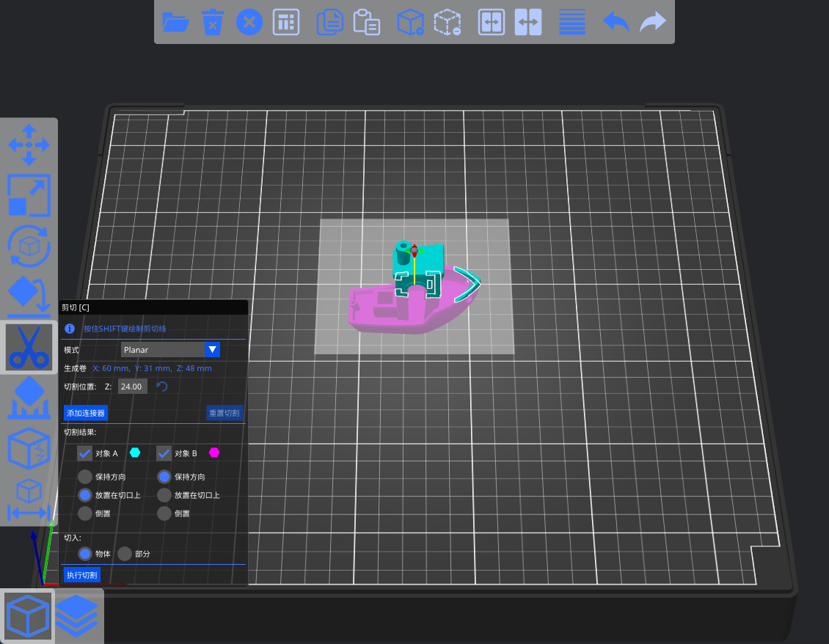Click the 按住SHIFT键绘制剪切线 hint text
This screenshot has width=829, height=644.
125,329
